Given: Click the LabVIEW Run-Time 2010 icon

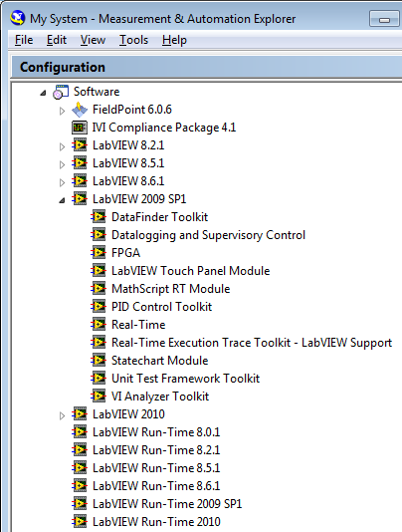Looking at the screenshot, I should point(80,522).
